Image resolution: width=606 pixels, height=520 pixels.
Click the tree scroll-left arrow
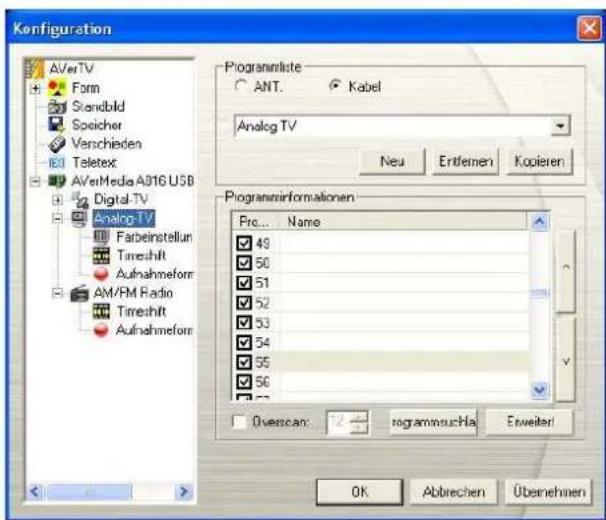(x=36, y=492)
